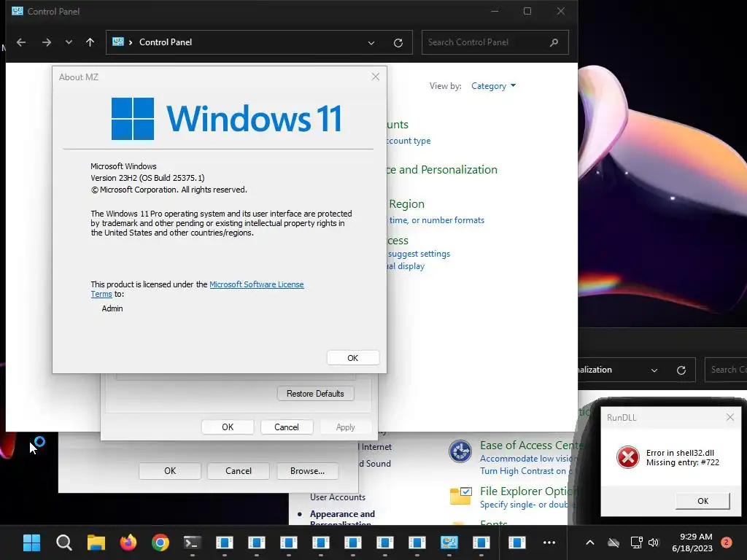Close the About MZ dialog

(376, 77)
